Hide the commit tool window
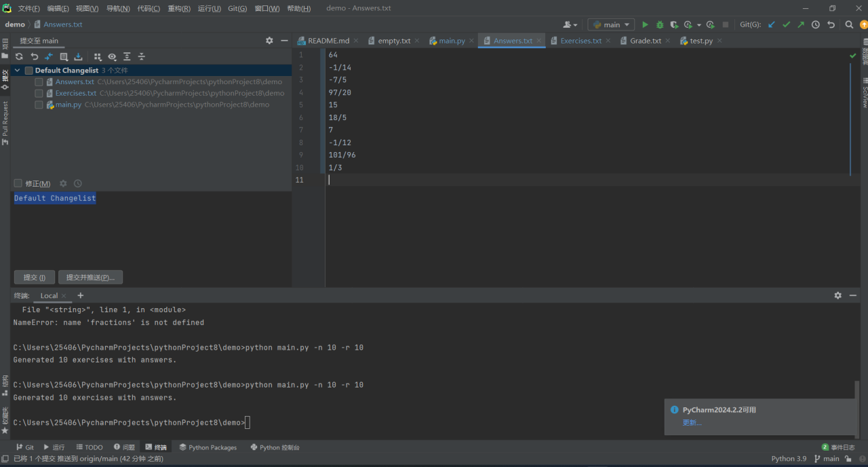Viewport: 868px width, 467px height. point(284,41)
